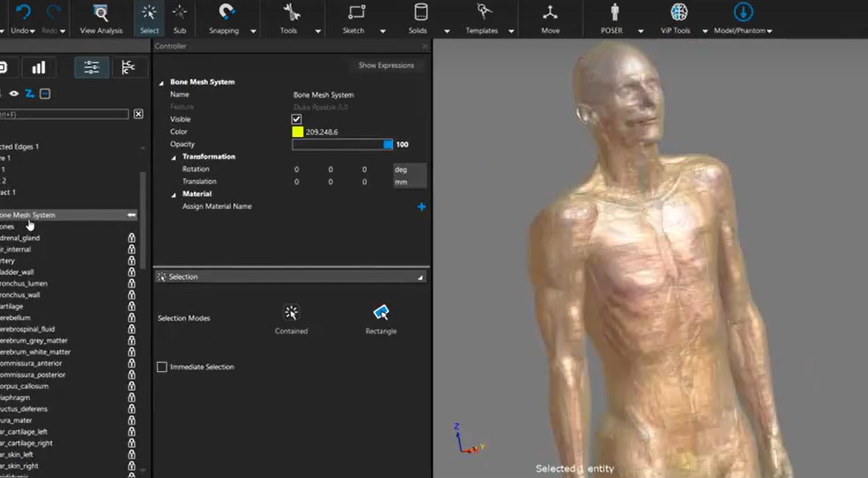
Task: Select the Solids cylinder icon
Action: pos(419,13)
